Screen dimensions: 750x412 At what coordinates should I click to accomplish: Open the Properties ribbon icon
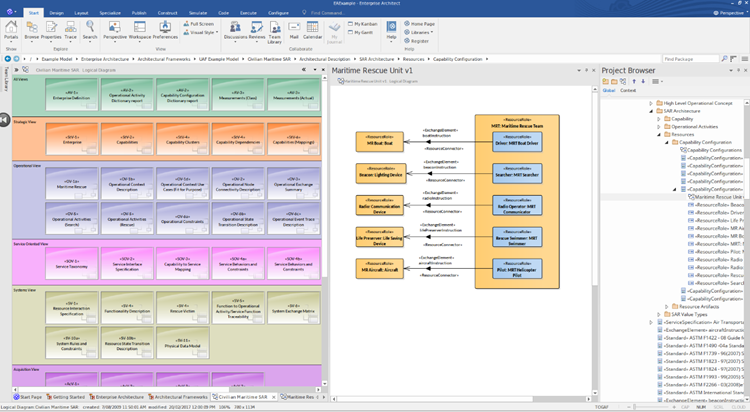coord(51,30)
